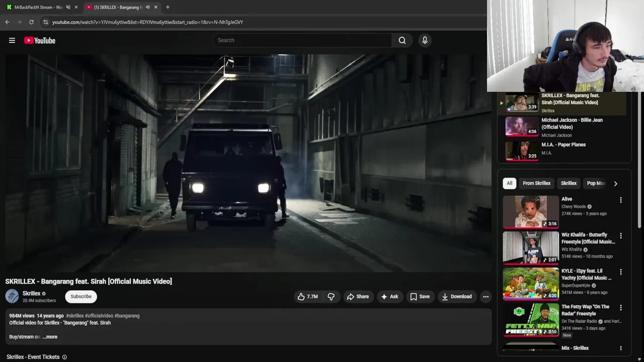Image resolution: width=644 pixels, height=362 pixels.
Task: Click the Michael Jackson artist name in playlist
Action: click(556, 135)
